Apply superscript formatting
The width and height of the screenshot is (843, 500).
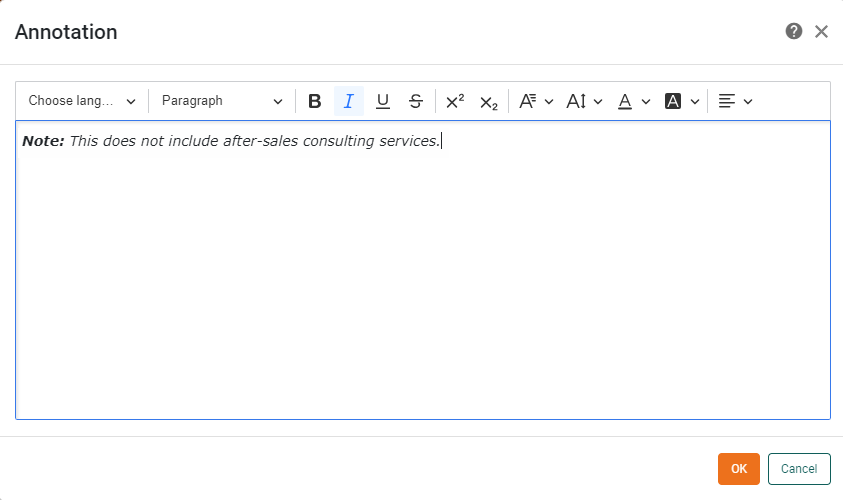tap(455, 101)
